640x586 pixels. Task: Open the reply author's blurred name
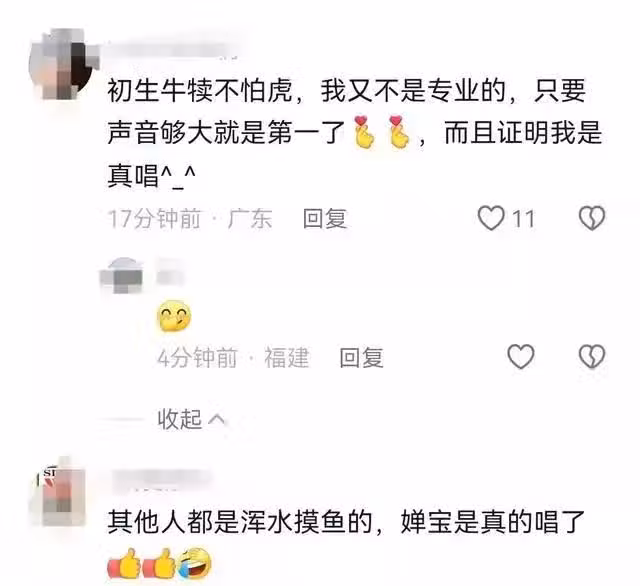point(170,271)
